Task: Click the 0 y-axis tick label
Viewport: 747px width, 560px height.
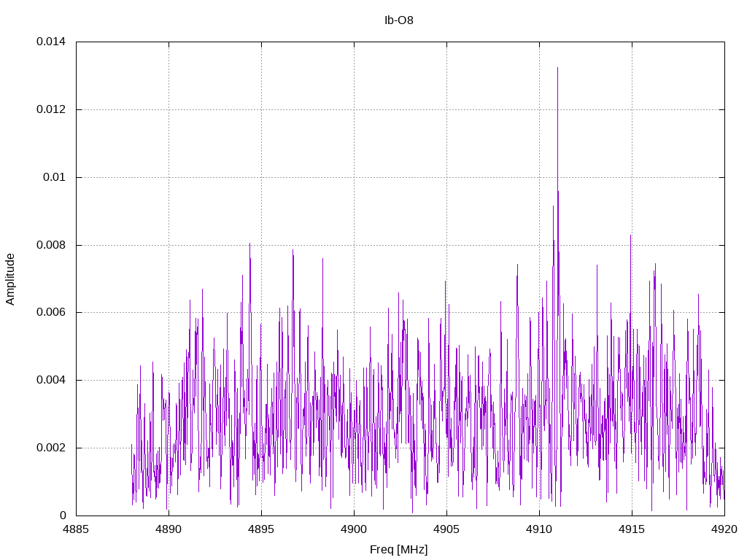Action: point(63,516)
